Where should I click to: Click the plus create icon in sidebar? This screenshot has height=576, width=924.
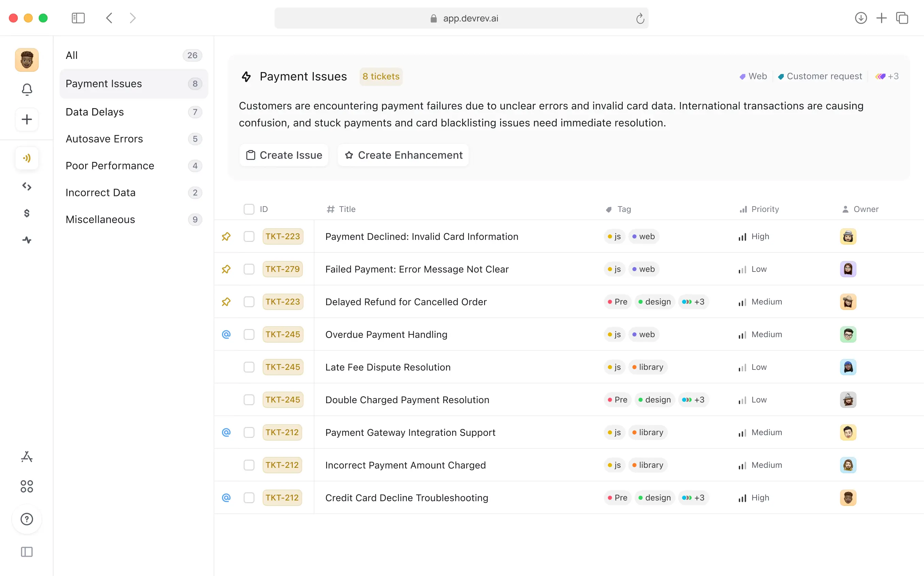[x=27, y=120]
